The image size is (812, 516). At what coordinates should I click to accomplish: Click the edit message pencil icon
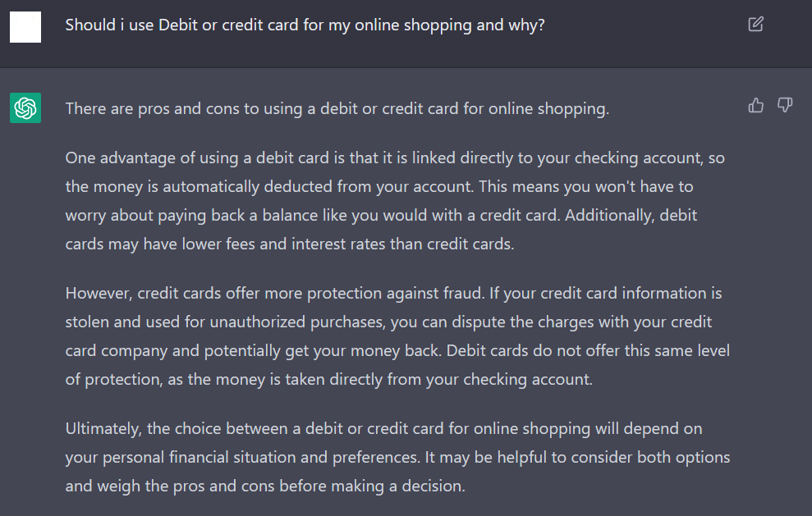[755, 25]
